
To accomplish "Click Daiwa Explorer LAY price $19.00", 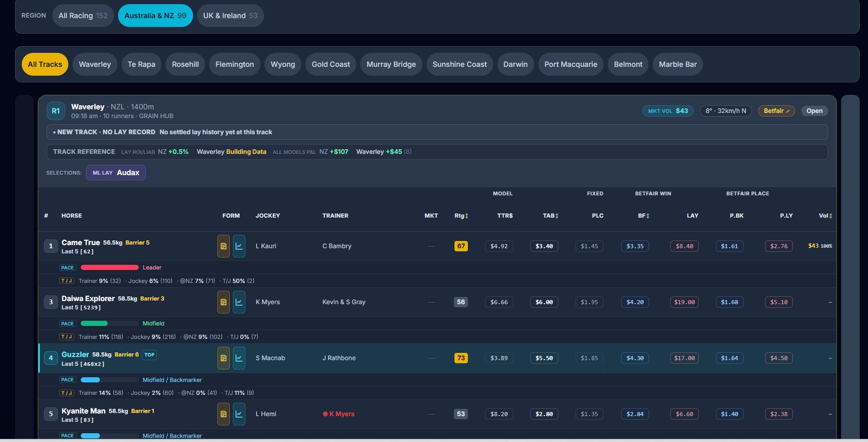I will pyautogui.click(x=684, y=302).
